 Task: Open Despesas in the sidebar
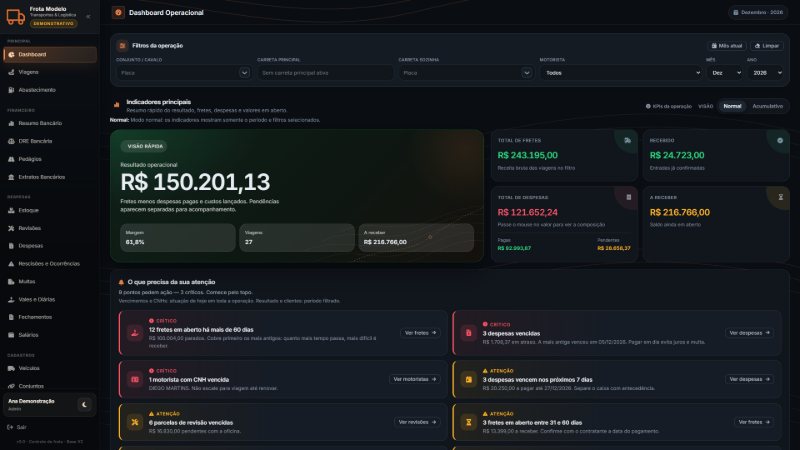(49, 246)
